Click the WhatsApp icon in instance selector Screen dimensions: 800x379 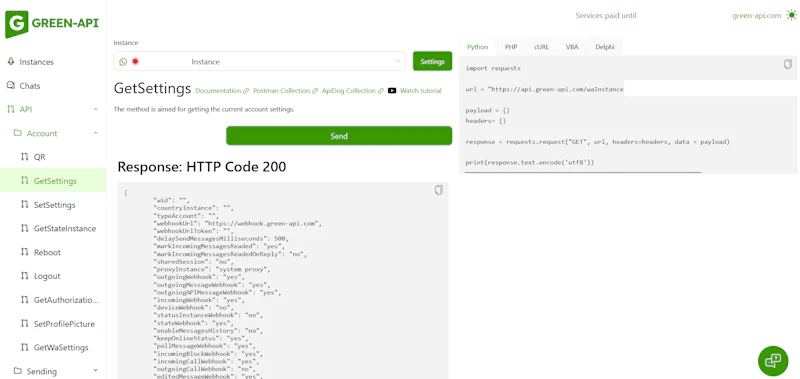pos(123,62)
